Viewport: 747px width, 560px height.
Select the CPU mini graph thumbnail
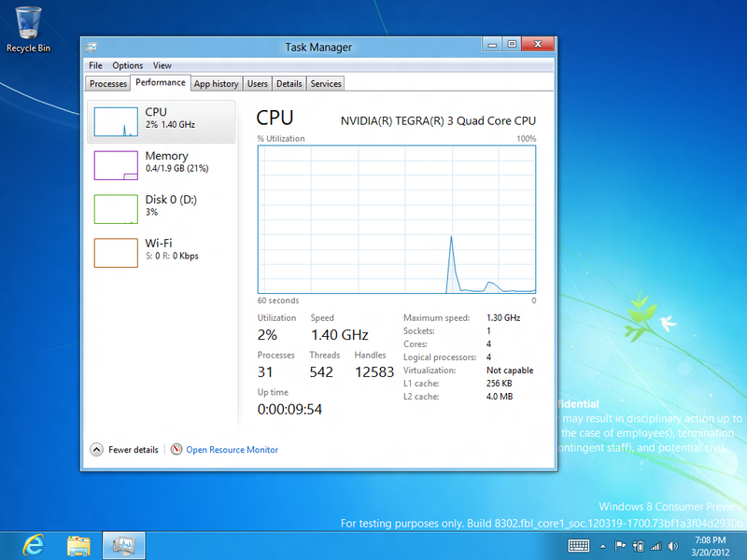pyautogui.click(x=116, y=121)
